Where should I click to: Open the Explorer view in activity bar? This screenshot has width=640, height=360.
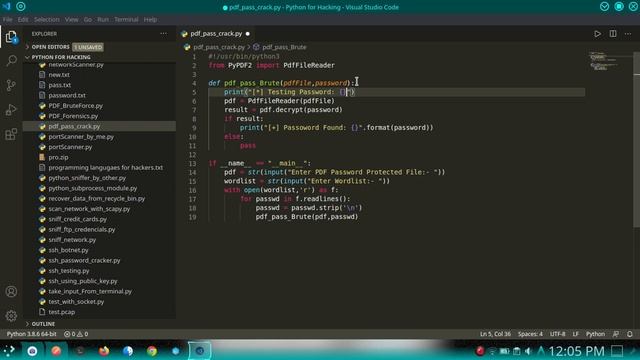coord(11,37)
